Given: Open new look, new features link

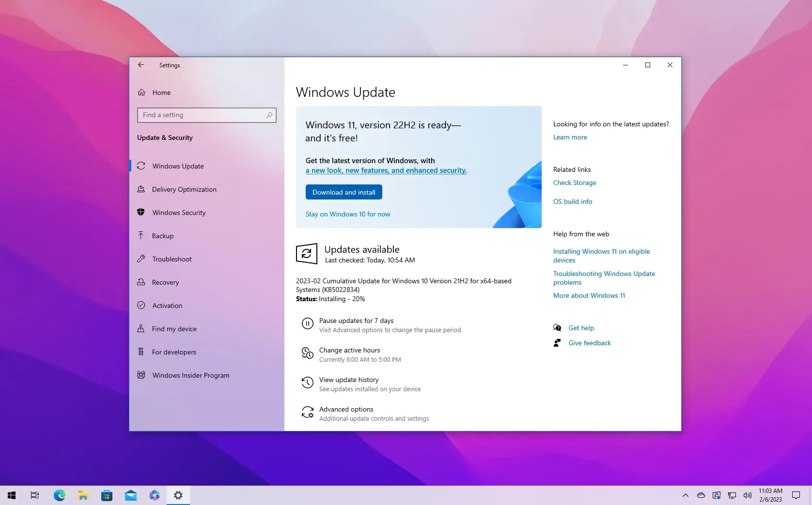Looking at the screenshot, I should (386, 170).
